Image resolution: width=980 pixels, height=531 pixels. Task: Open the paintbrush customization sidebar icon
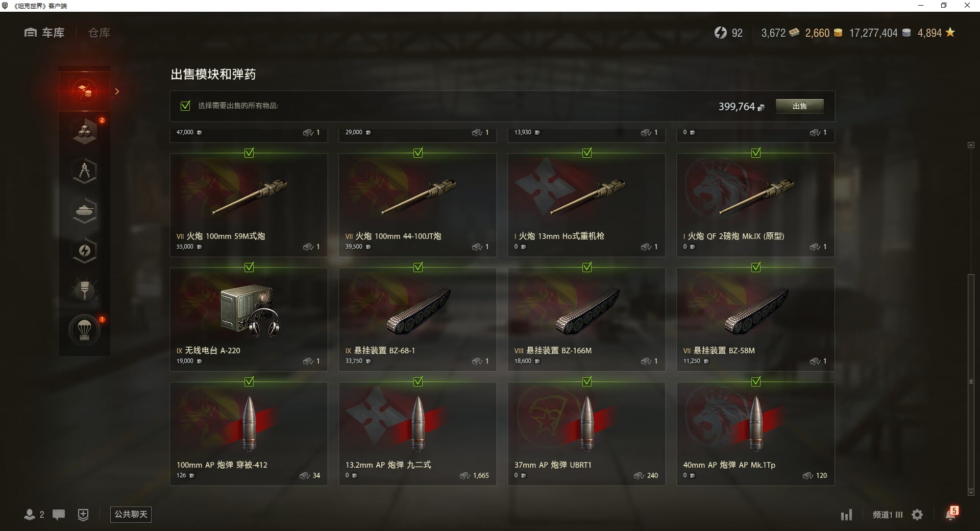(x=85, y=290)
